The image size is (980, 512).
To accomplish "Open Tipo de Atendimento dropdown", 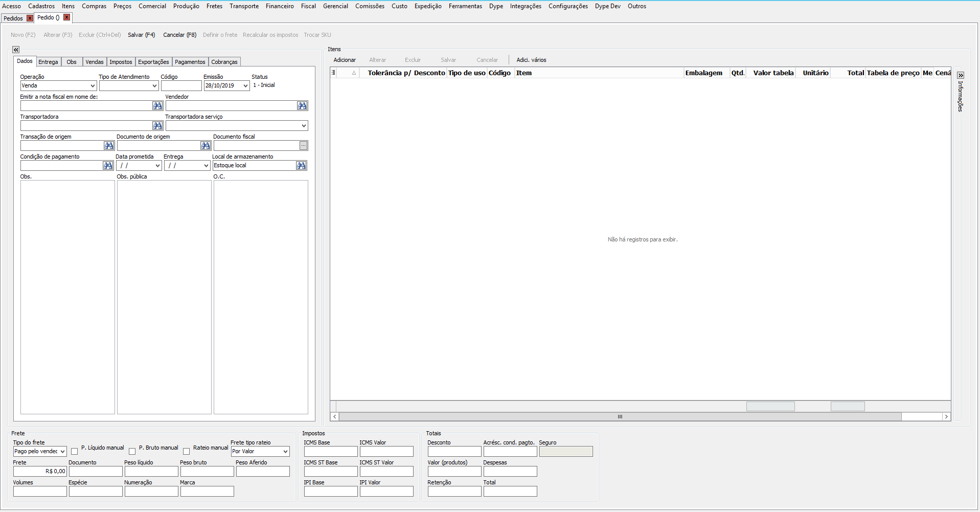I will 154,86.
